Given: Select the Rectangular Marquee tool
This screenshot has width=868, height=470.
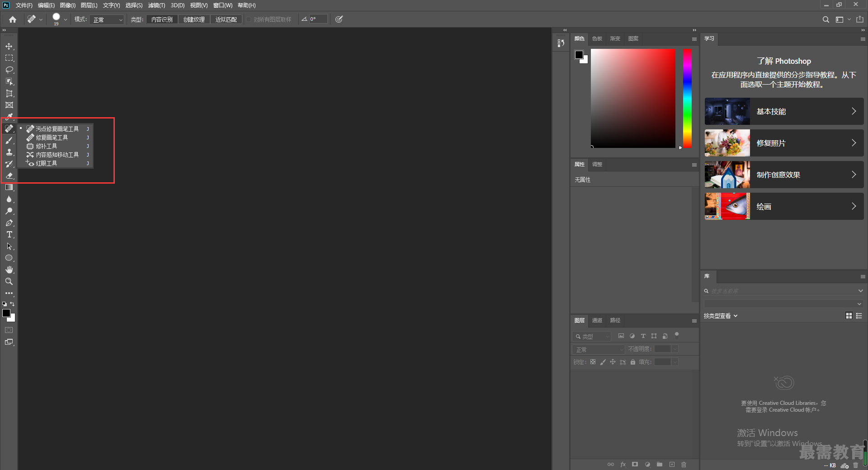Looking at the screenshot, I should 9,58.
